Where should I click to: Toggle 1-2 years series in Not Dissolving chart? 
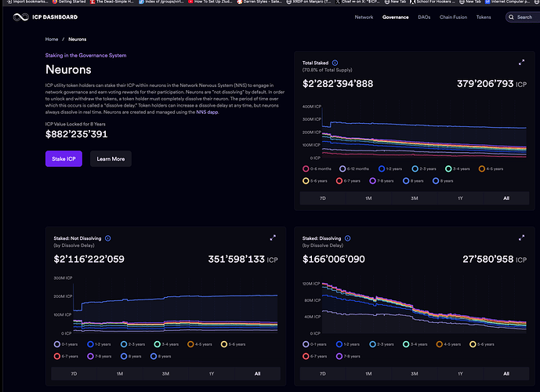(x=100, y=344)
